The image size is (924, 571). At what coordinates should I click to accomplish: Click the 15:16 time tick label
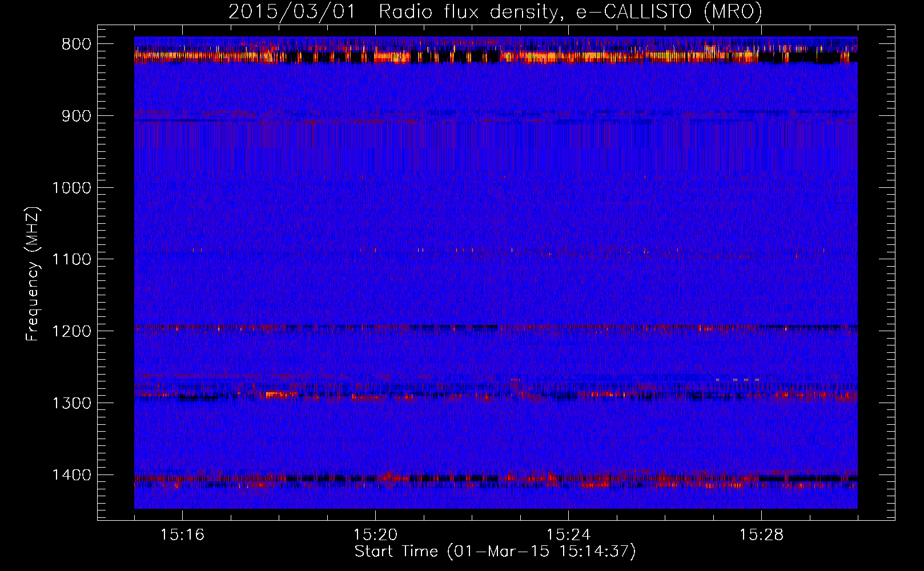pyautogui.click(x=182, y=535)
